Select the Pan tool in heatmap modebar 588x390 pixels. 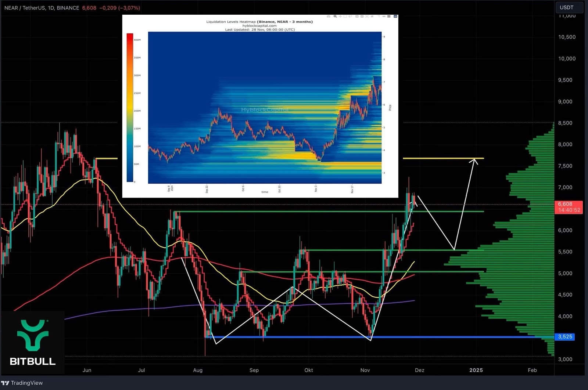click(340, 17)
